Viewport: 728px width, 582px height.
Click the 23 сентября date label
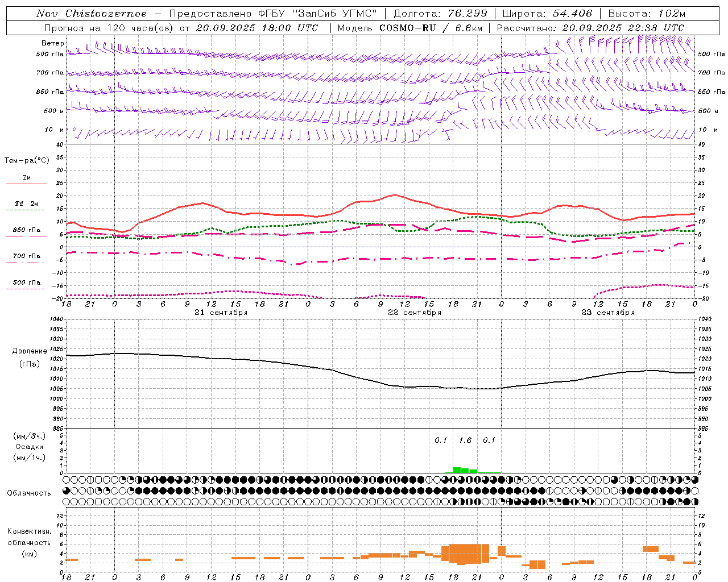click(608, 313)
